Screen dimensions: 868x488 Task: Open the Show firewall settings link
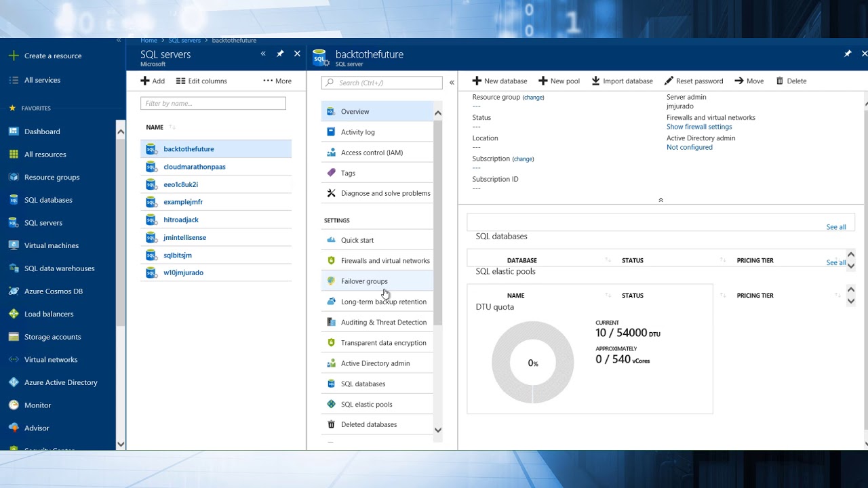(699, 127)
